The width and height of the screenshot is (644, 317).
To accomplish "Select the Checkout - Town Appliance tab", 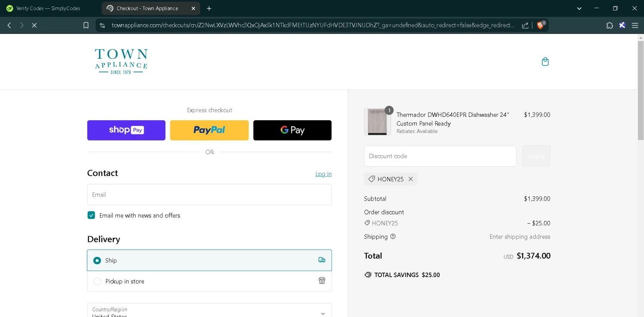I will 151,8.
